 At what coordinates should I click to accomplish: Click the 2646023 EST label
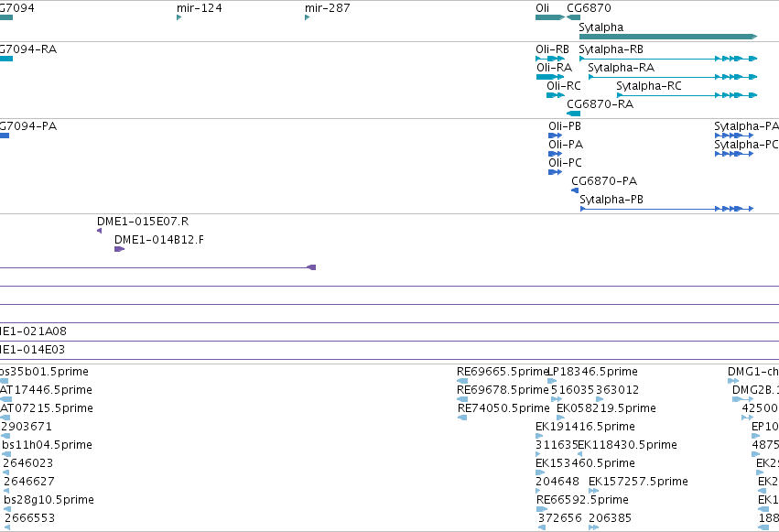pyautogui.click(x=27, y=463)
